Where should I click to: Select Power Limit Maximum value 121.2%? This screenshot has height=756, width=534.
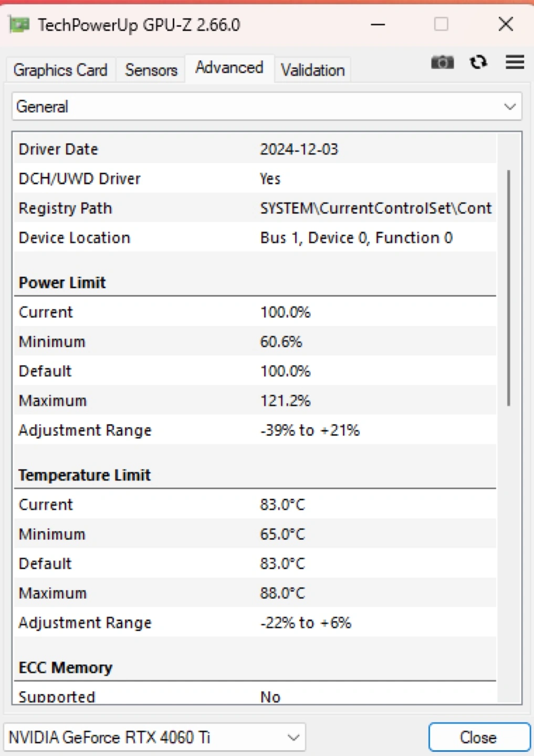tap(285, 401)
